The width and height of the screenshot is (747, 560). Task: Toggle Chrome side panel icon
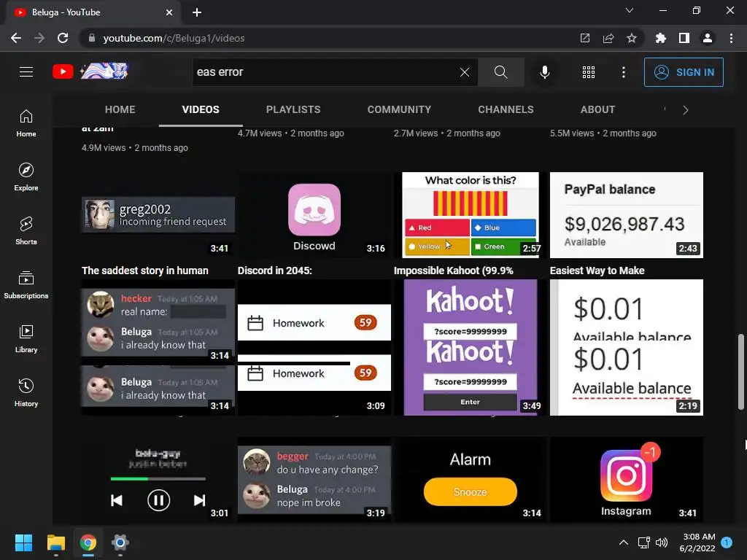point(684,38)
